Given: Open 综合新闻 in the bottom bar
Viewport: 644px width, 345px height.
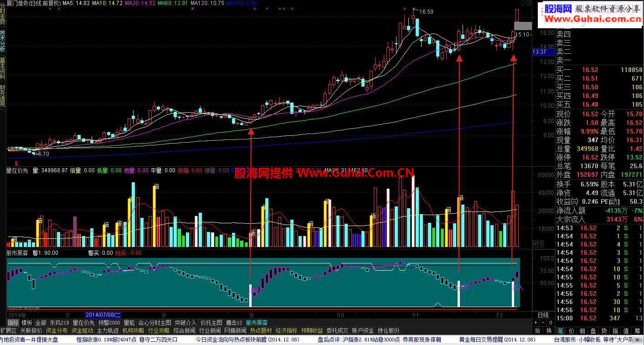Looking at the screenshot, I should click(185, 330).
